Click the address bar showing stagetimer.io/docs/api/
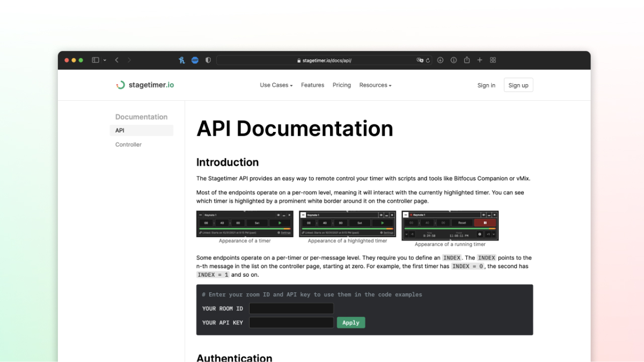This screenshot has height=362, width=644. pyautogui.click(x=324, y=60)
